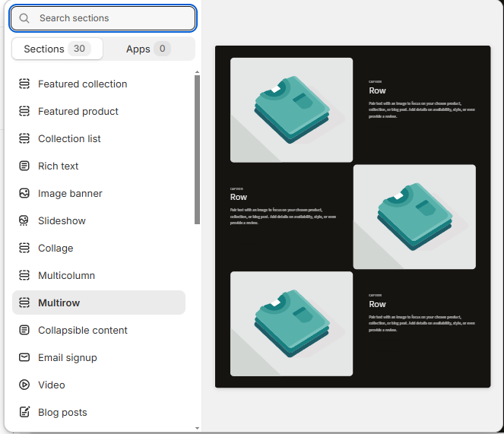Open the Apps tab

click(147, 49)
